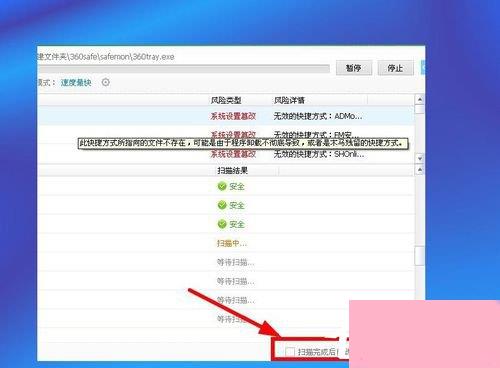The image size is (500, 368).
Task: Open scan mode settings gear icon
Action: point(105,82)
